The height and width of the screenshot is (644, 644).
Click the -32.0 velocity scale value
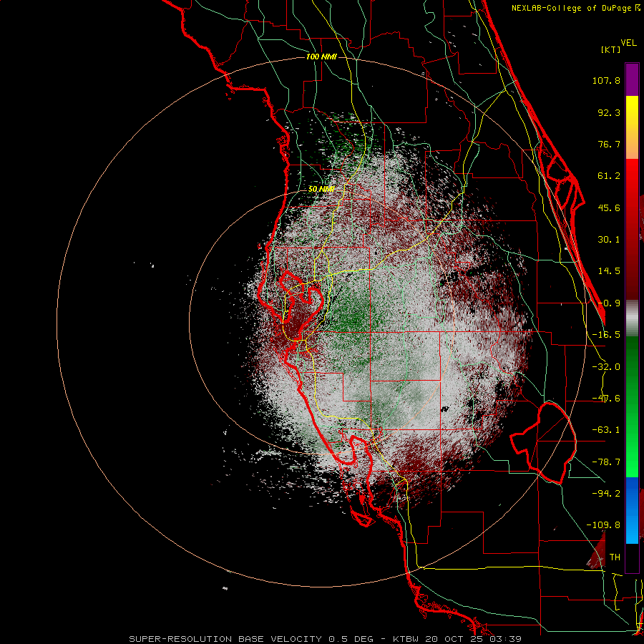tap(606, 367)
